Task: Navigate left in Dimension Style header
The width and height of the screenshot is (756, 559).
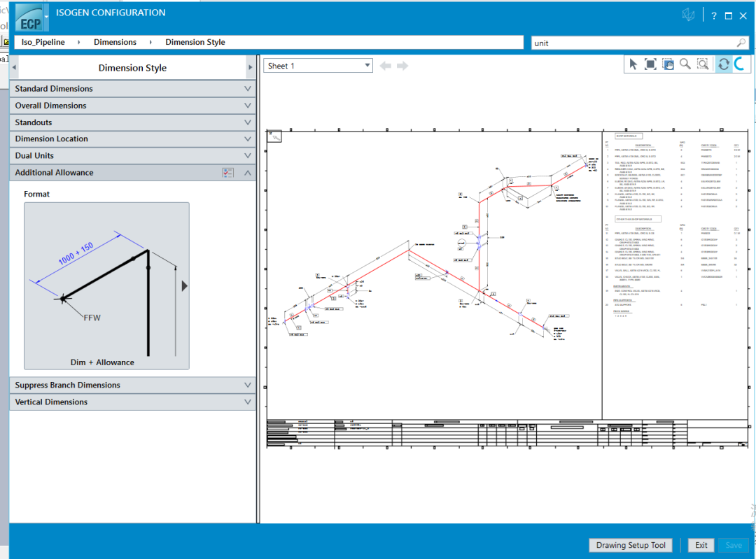Action: pyautogui.click(x=14, y=67)
